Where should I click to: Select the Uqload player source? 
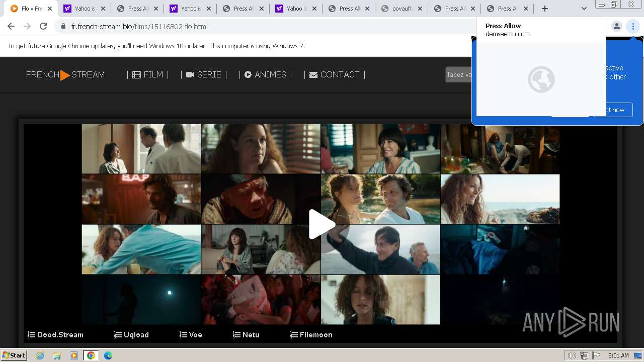tap(131, 335)
